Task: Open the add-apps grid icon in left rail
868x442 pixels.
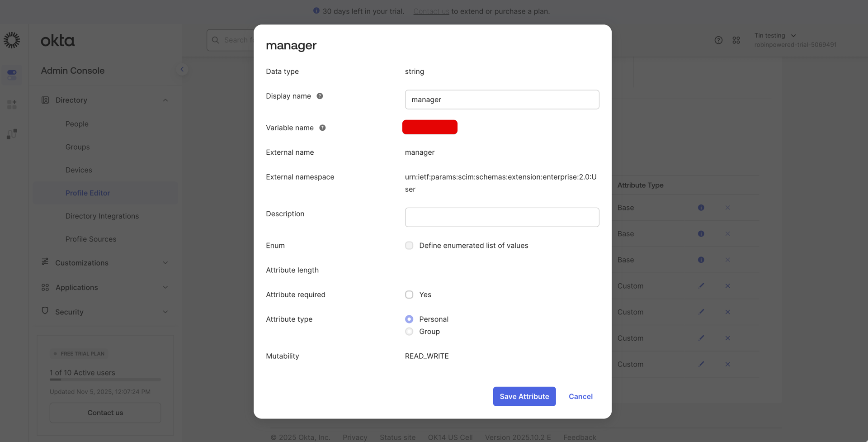Action: pyautogui.click(x=12, y=105)
